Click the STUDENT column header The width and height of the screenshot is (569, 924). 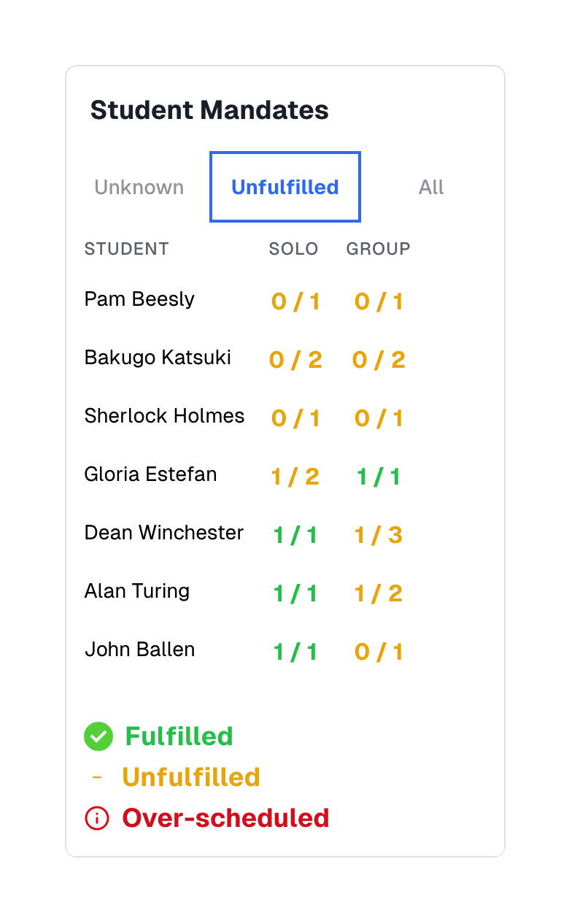point(126,249)
